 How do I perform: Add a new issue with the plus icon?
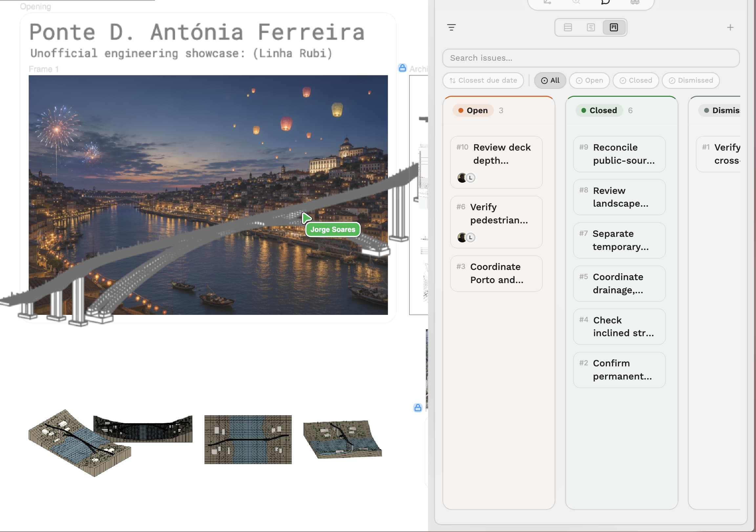730,27
